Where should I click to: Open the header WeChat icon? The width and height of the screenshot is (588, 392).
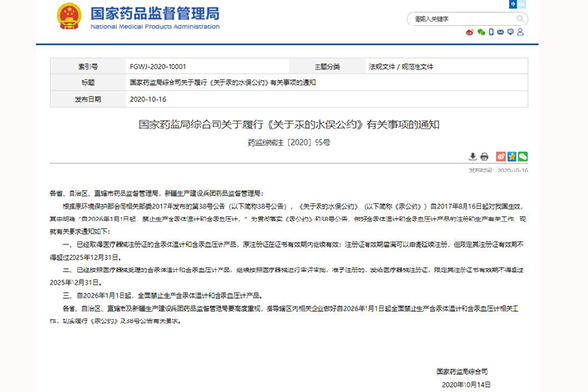point(482,34)
